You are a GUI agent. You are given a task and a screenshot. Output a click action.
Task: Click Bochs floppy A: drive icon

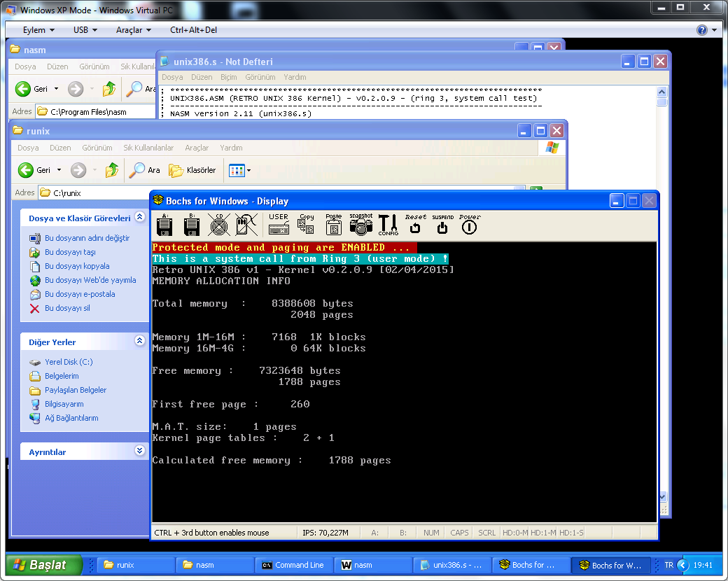(164, 225)
